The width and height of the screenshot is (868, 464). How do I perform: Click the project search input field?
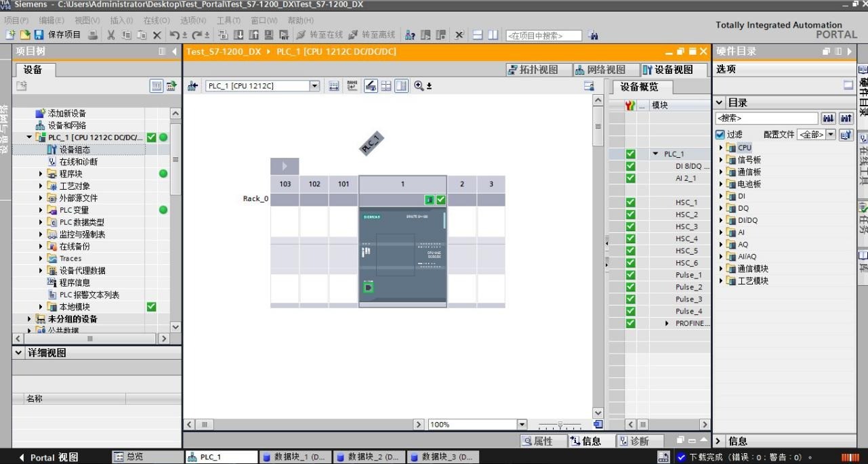[x=543, y=35]
